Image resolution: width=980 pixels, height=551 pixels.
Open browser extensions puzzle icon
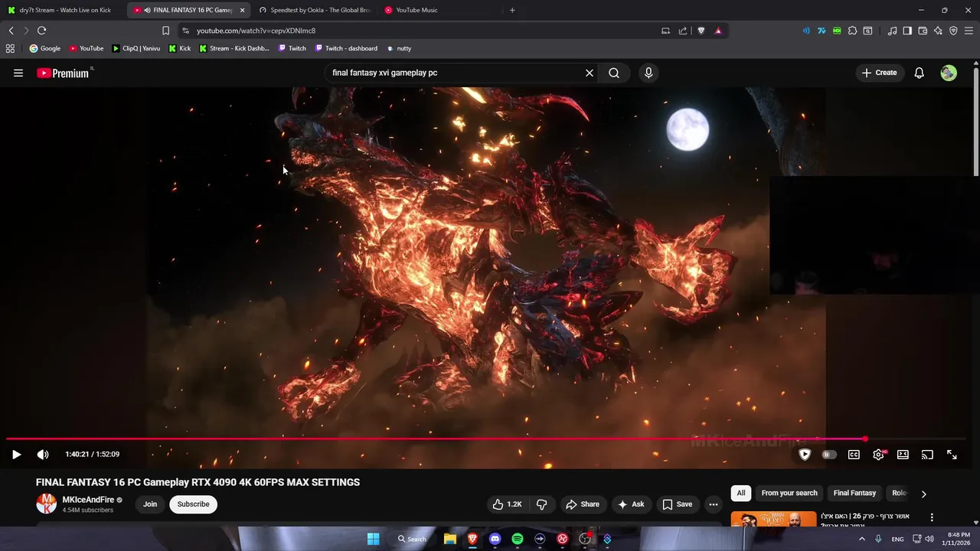click(x=852, y=31)
